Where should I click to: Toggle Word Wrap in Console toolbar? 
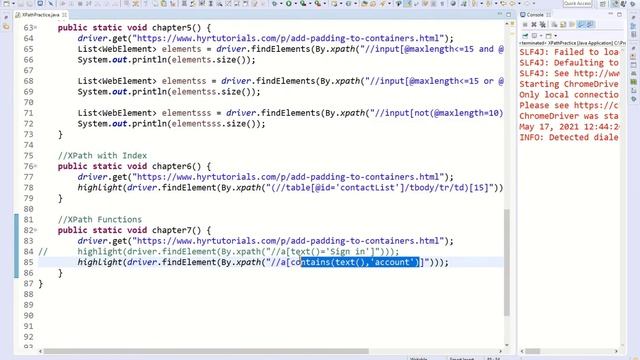coord(572,25)
